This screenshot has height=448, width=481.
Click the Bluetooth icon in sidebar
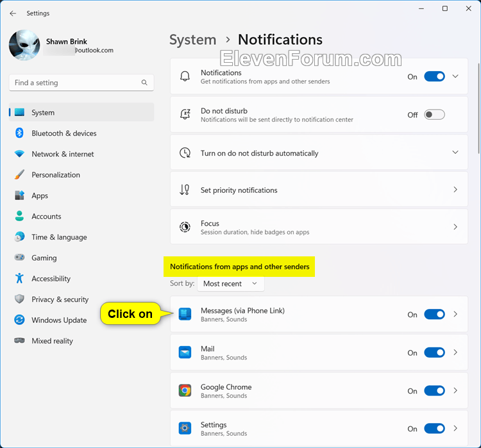(x=19, y=133)
